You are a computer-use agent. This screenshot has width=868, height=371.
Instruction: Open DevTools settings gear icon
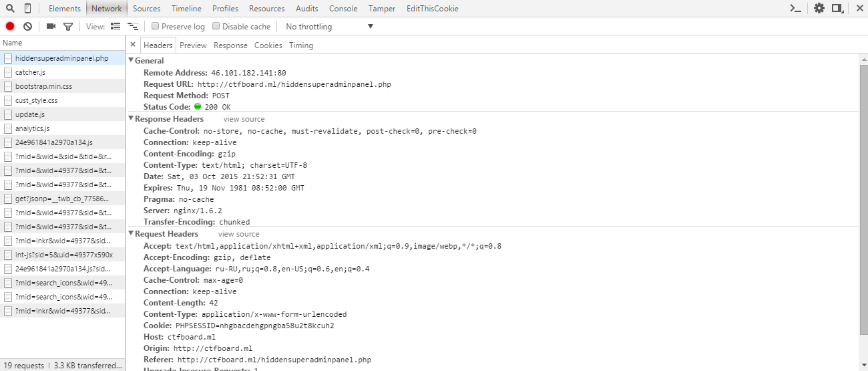tap(819, 9)
